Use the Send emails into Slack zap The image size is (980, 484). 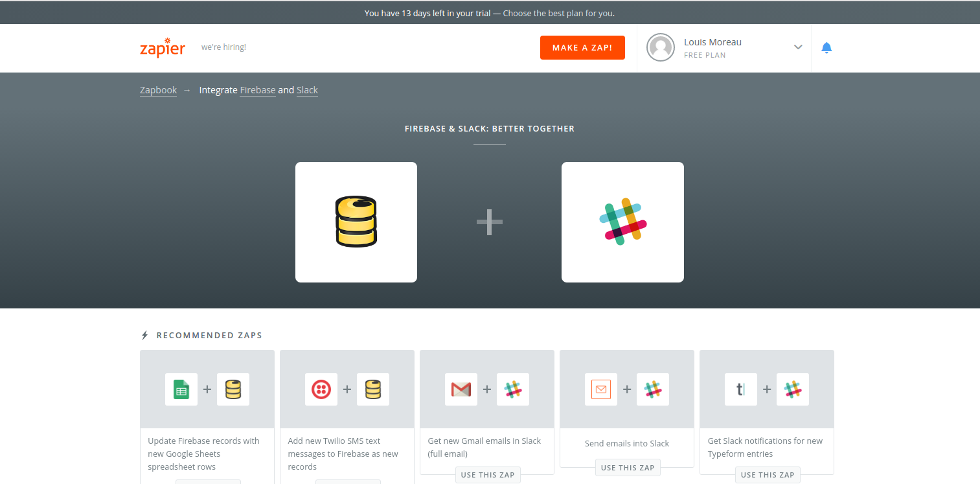click(x=628, y=468)
